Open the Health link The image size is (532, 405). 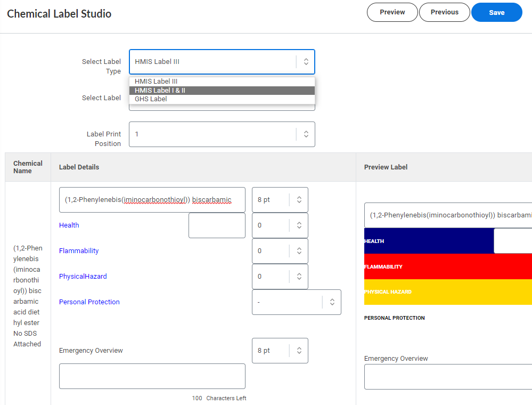pos(69,225)
